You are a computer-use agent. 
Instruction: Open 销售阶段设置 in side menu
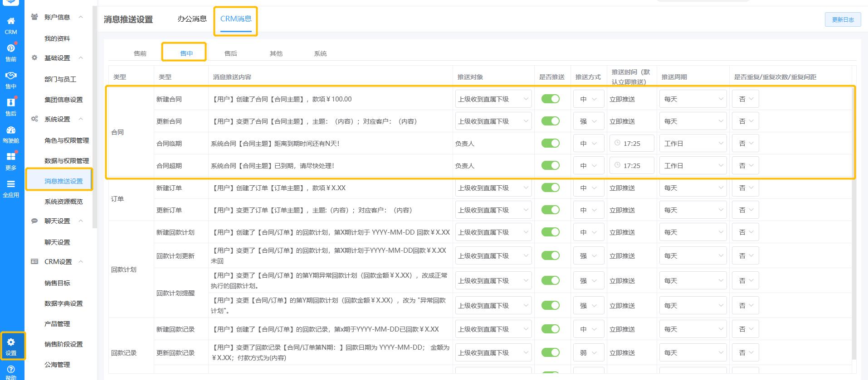click(x=63, y=344)
